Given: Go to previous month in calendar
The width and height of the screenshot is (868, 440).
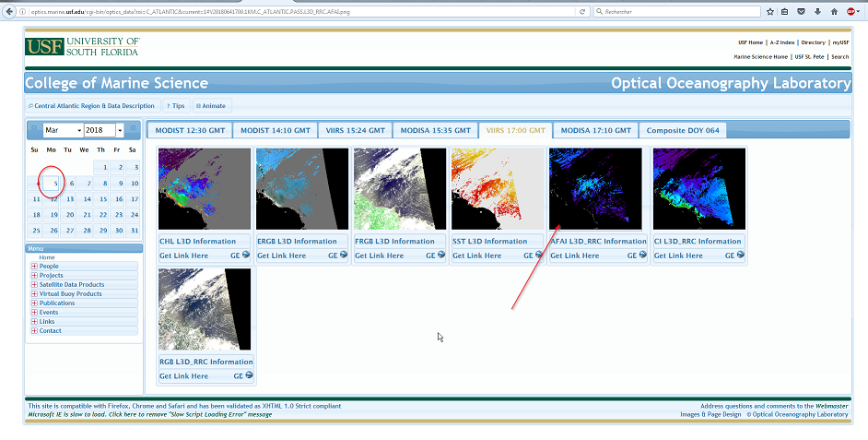Looking at the screenshot, I should click(x=35, y=130).
